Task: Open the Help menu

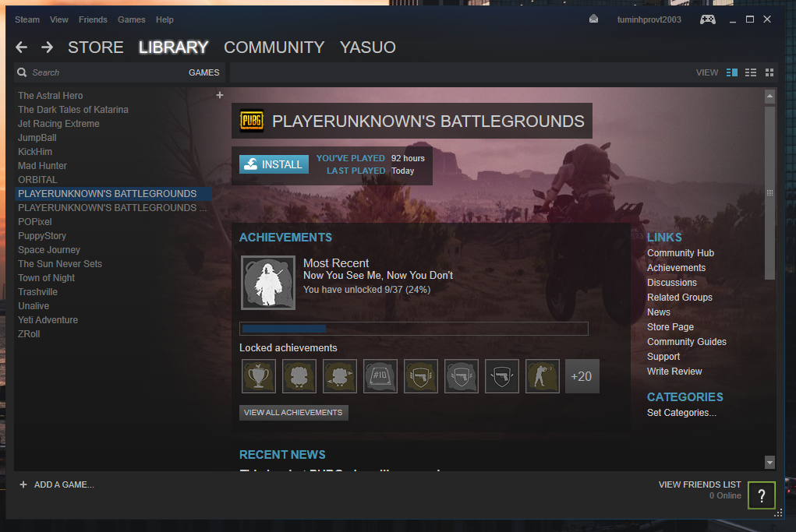Action: (165, 19)
